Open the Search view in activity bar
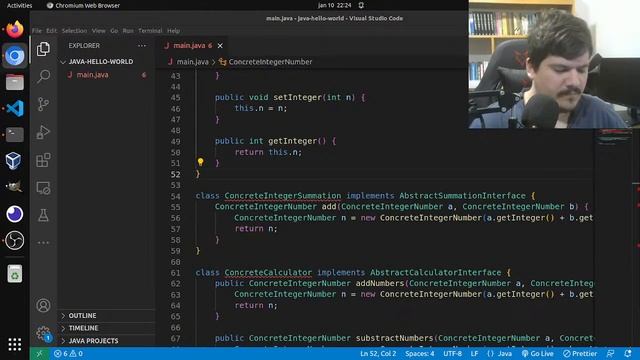The image size is (640, 360). pos(43,76)
